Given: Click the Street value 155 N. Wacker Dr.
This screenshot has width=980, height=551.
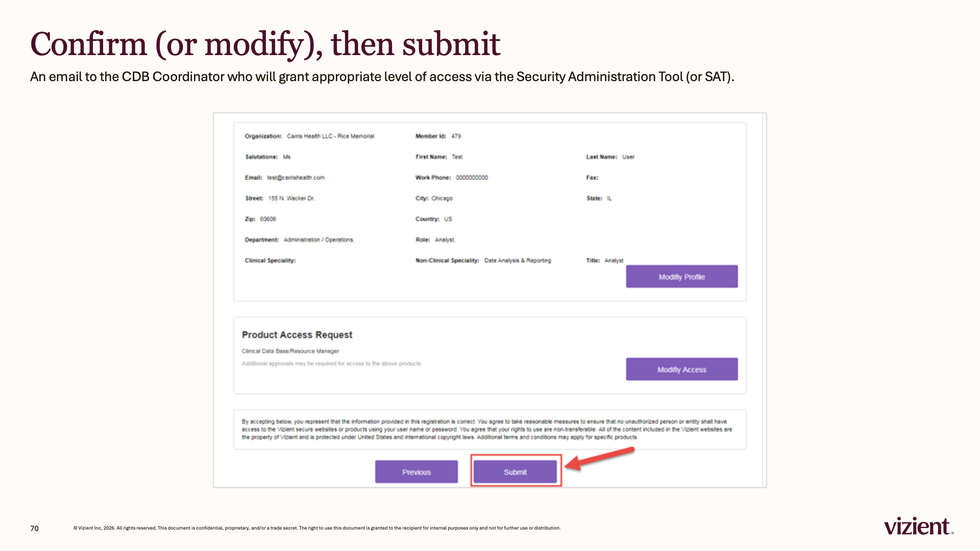Looking at the screenshot, I should pos(291,198).
